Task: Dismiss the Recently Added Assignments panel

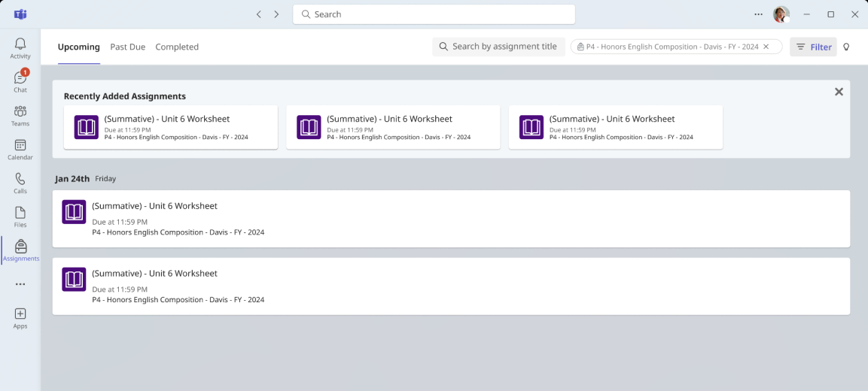Action: (839, 92)
